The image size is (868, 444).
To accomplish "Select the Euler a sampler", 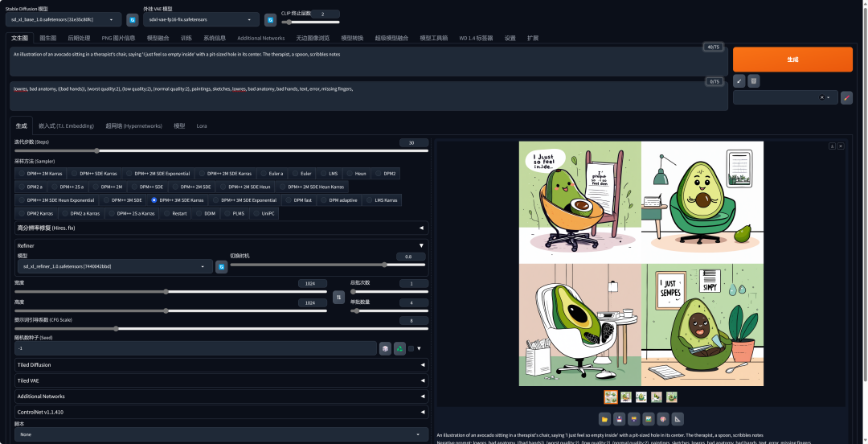I will click(272, 173).
